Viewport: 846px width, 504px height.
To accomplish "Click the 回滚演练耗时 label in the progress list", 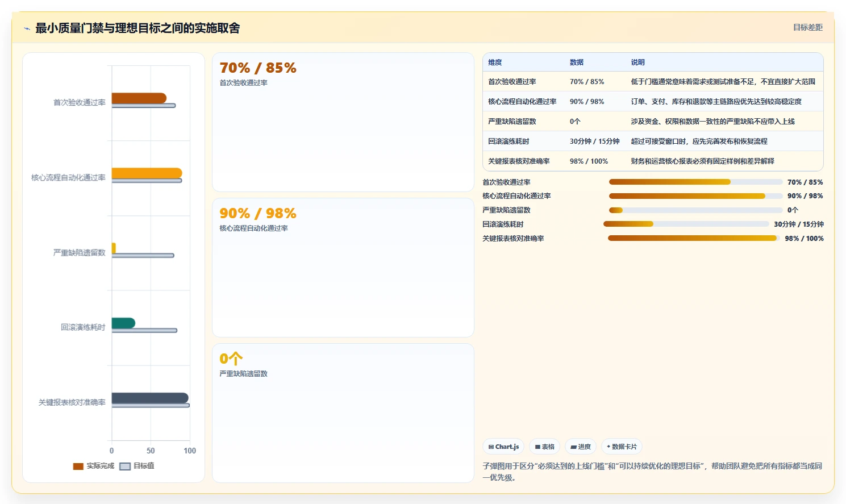I will tap(503, 224).
